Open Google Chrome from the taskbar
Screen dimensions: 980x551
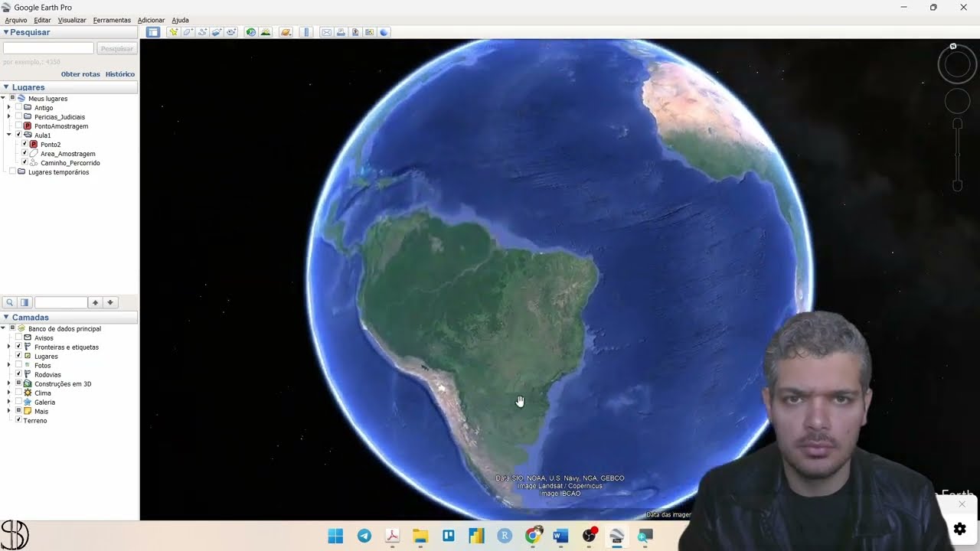point(533,536)
